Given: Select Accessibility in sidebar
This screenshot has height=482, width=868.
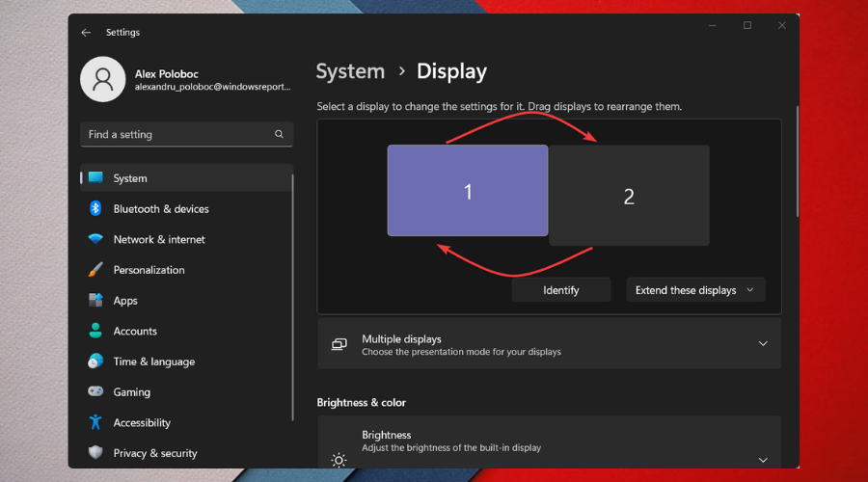Looking at the screenshot, I should click(186, 422).
